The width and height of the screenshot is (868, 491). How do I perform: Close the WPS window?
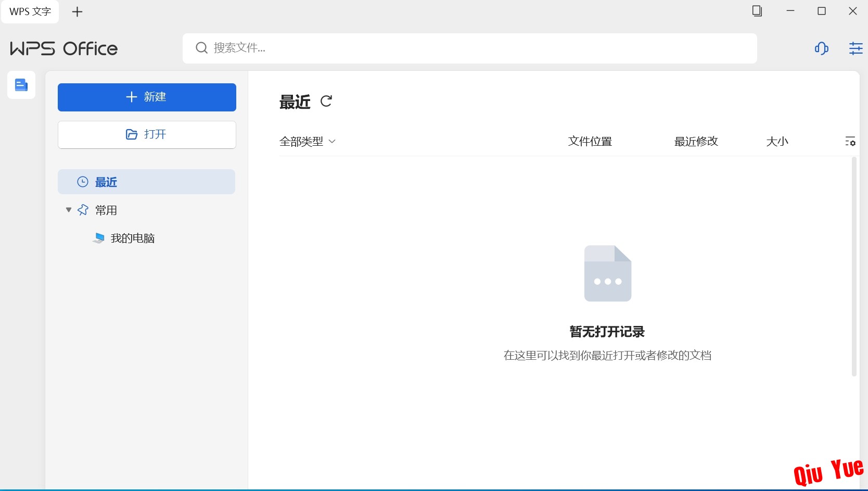(x=853, y=11)
